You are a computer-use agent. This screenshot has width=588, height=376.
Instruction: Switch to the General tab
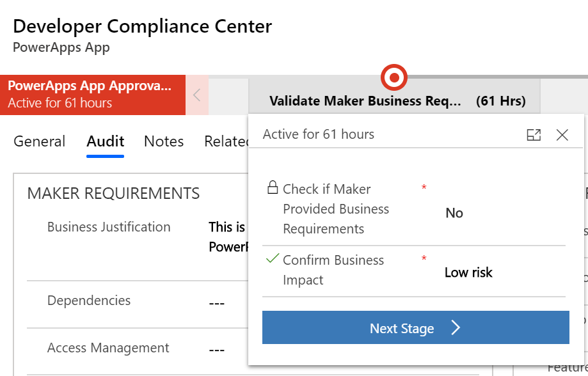click(39, 141)
